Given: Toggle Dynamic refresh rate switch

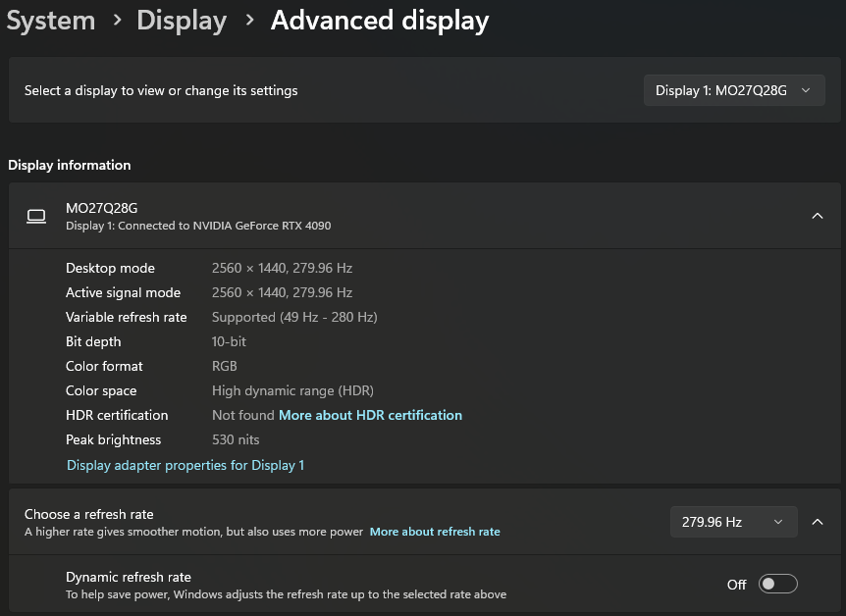Looking at the screenshot, I should coord(778,585).
